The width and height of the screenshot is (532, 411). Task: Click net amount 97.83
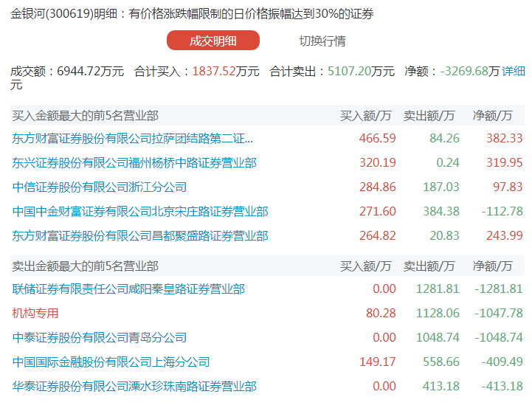click(508, 187)
